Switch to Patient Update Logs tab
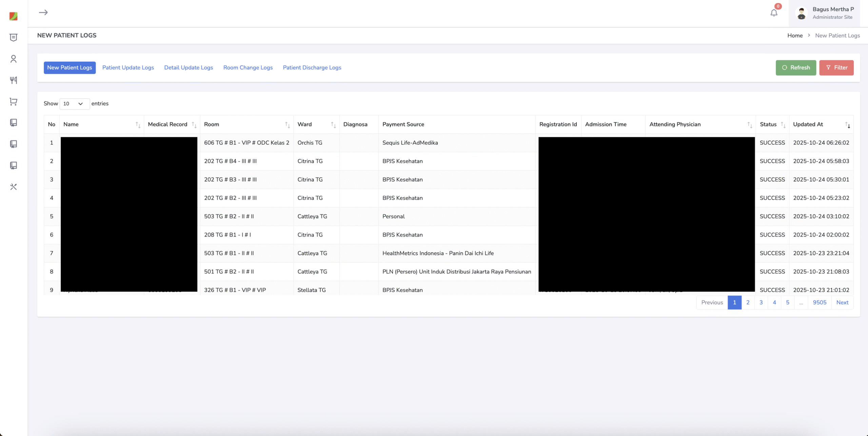Screen dimensions: 868x436 click(128, 67)
